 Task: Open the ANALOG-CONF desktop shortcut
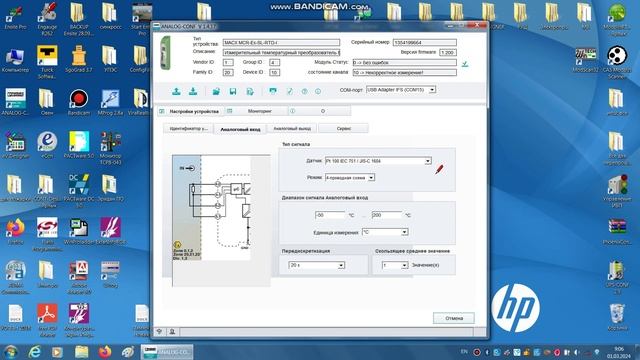click(x=16, y=102)
